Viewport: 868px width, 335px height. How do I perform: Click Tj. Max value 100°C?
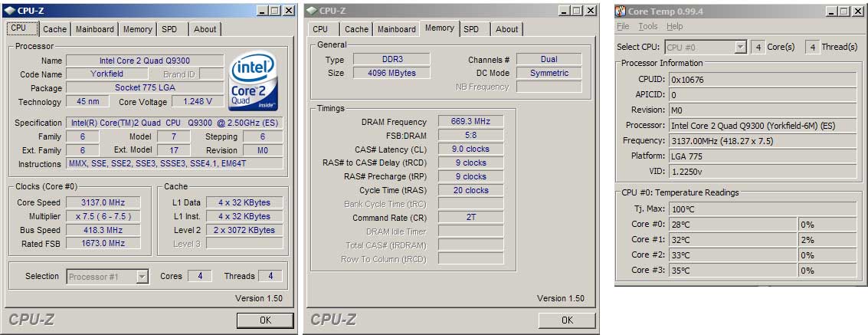[x=763, y=209]
